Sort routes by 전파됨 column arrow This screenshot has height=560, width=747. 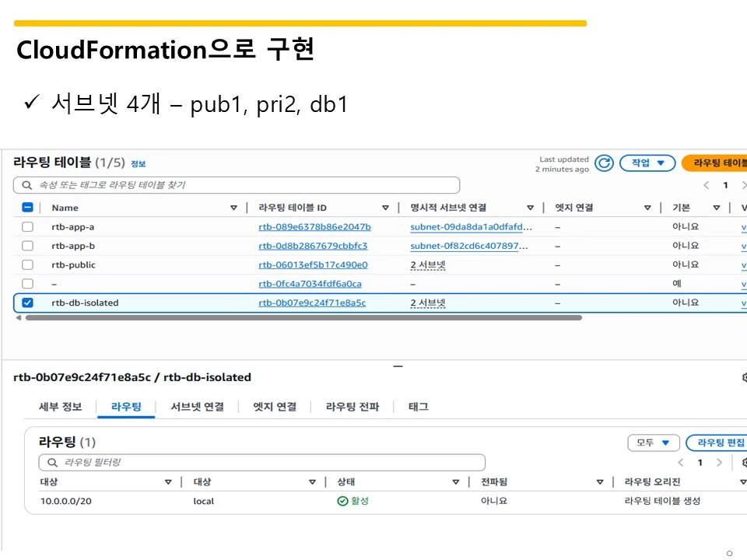600,482
